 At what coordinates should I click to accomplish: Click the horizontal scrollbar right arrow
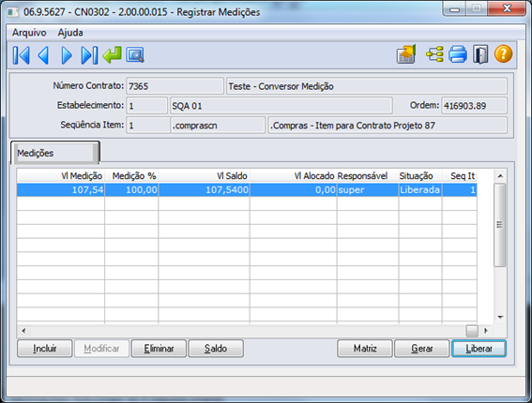tap(485, 331)
